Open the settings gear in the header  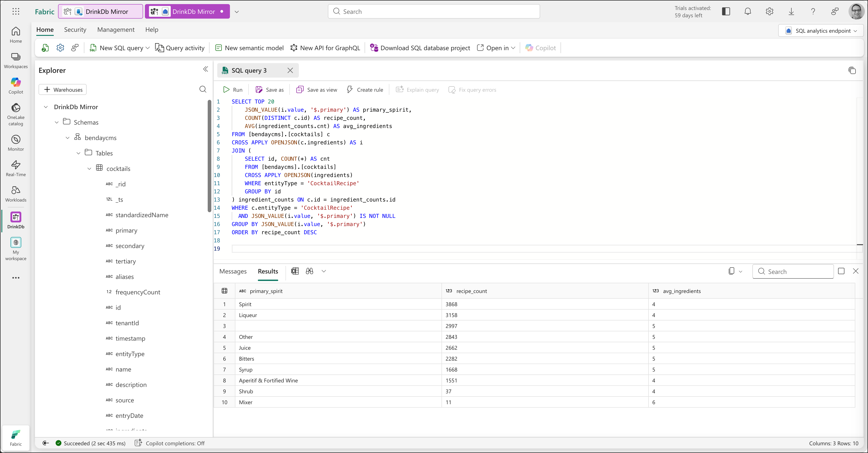click(x=769, y=12)
